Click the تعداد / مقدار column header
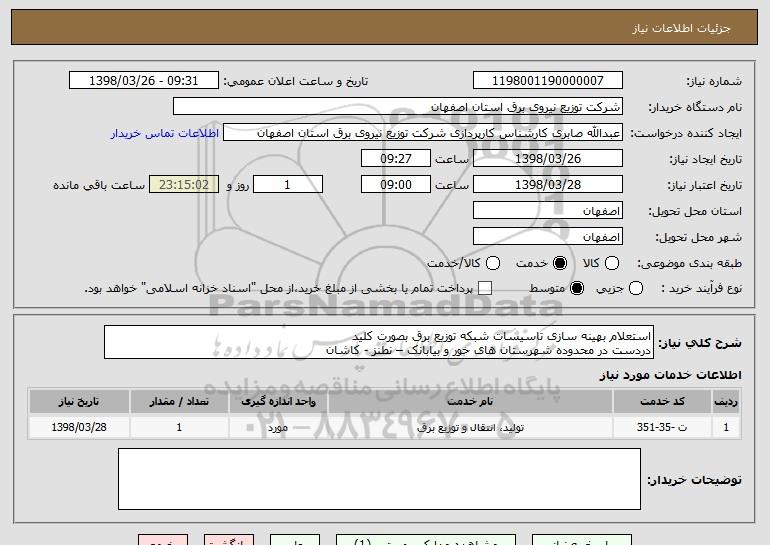 [x=179, y=402]
